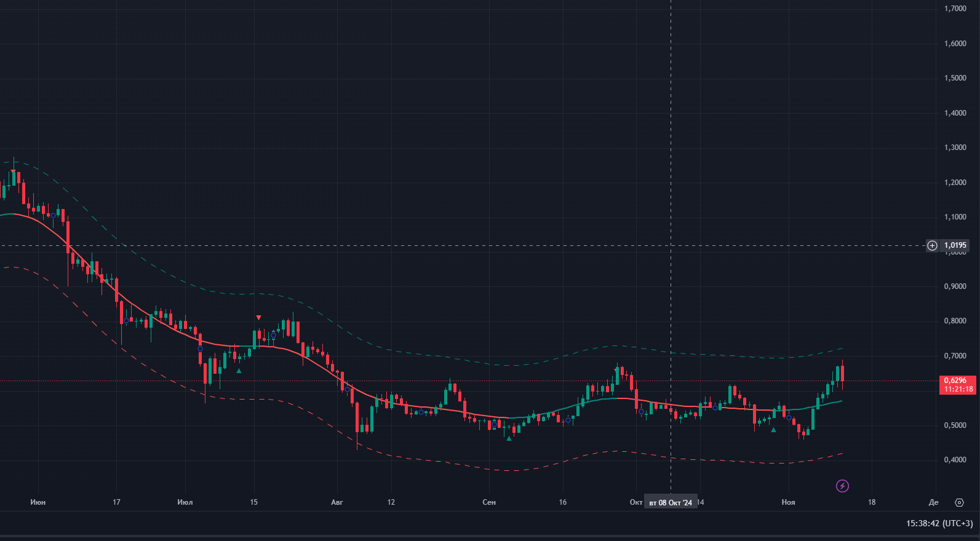Viewport: 980px width, 541px height.
Task: Click the plus icon beside 1,0195 price label
Action: pos(932,245)
